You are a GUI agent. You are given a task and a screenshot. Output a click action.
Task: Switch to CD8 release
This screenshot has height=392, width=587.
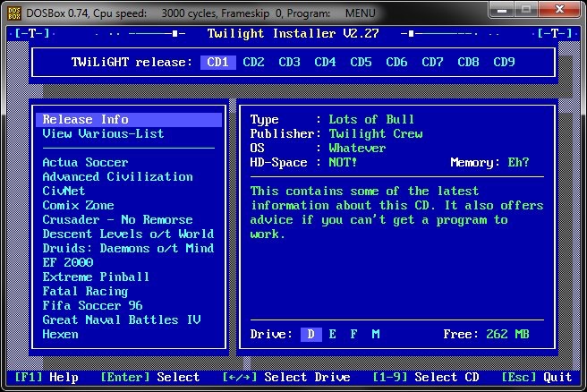point(468,62)
